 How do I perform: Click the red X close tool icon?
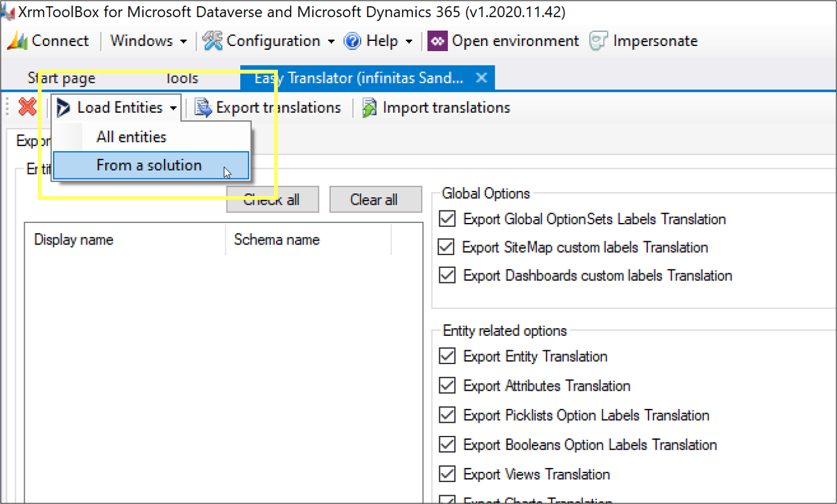(x=27, y=108)
